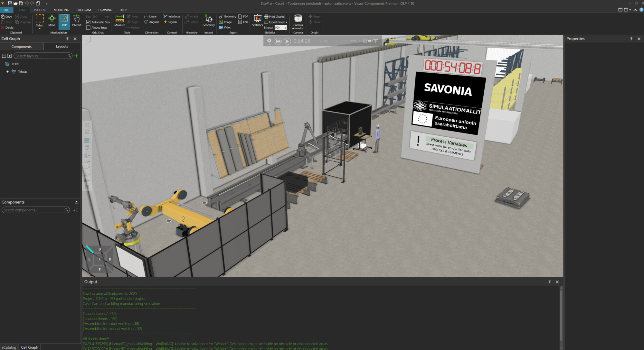Click the Move manipulation tool

point(52,21)
